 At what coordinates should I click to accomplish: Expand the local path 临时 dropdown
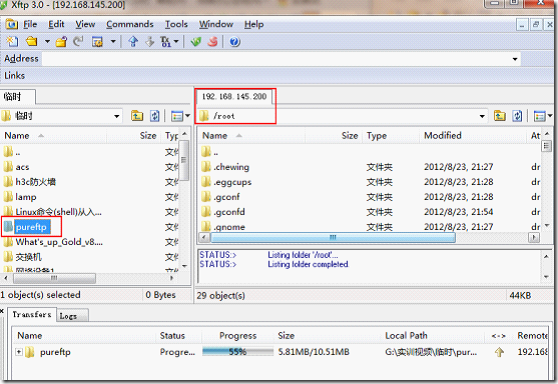coord(116,116)
